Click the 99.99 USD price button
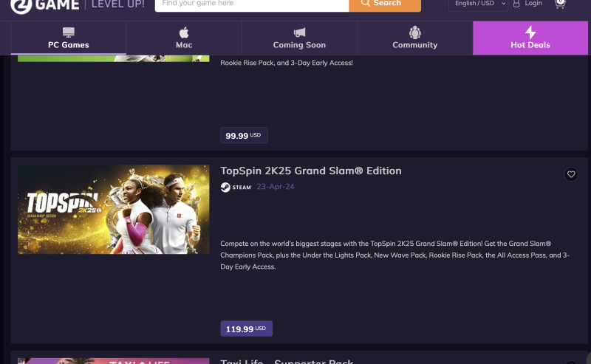The width and height of the screenshot is (591, 364). tap(244, 136)
